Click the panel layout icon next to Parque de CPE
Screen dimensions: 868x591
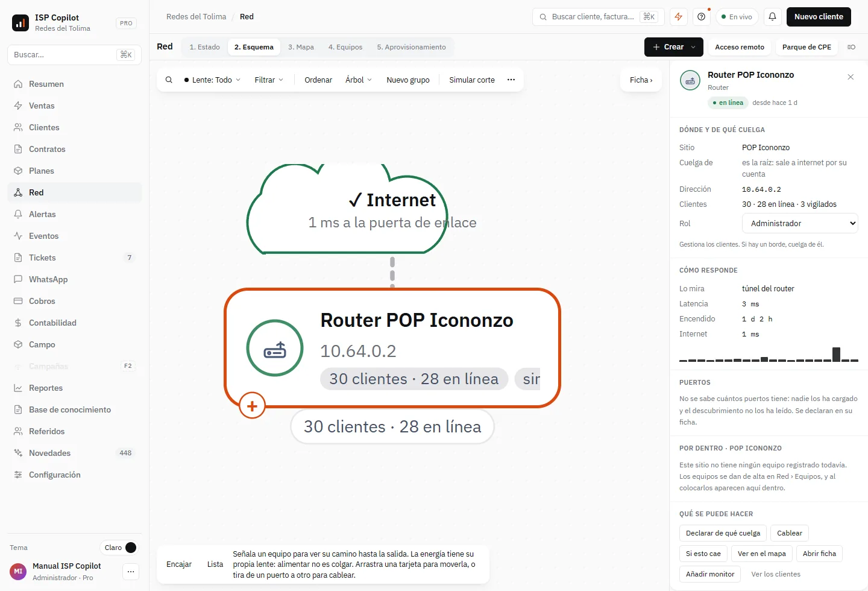(851, 47)
